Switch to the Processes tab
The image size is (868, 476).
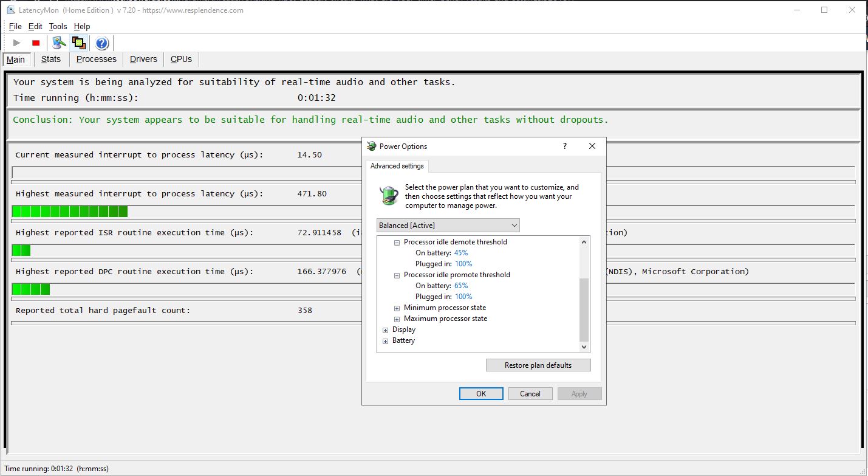[96, 59]
